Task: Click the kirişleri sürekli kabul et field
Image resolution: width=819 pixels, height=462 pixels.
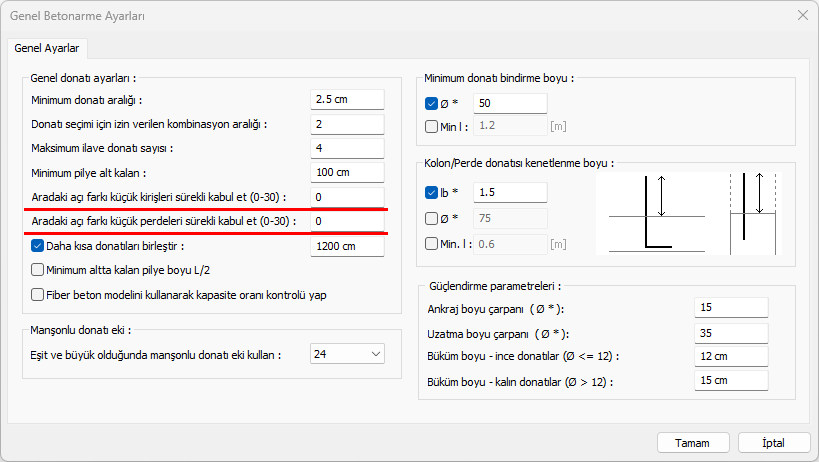Action: [347, 198]
